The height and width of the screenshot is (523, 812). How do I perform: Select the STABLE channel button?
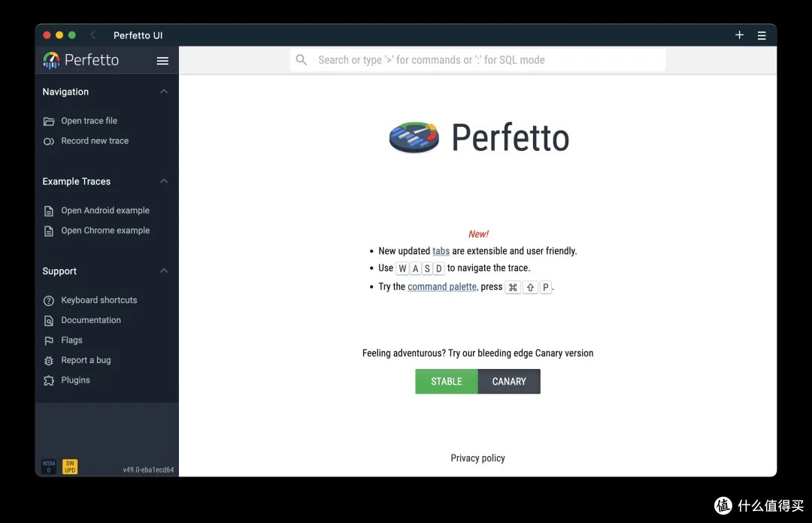tap(447, 382)
